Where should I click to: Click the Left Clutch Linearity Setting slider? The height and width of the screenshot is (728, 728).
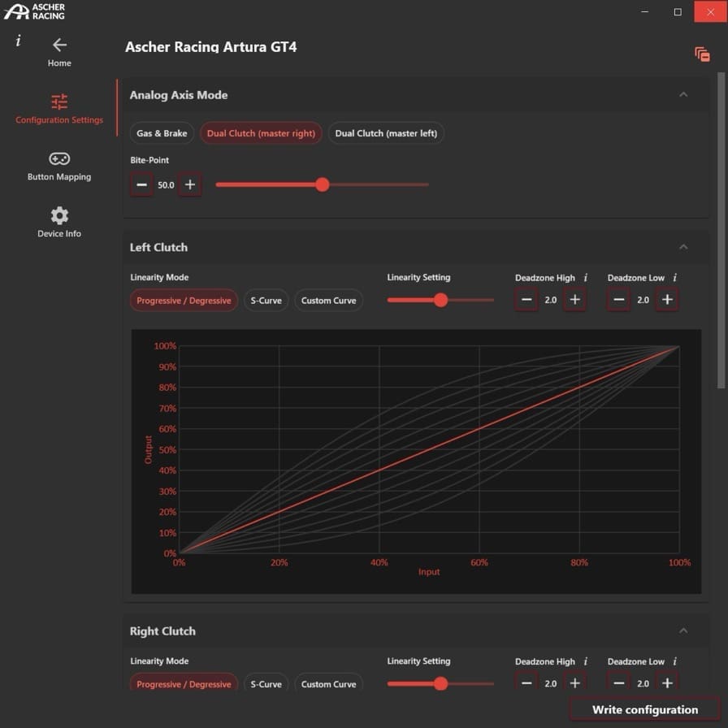[440, 300]
